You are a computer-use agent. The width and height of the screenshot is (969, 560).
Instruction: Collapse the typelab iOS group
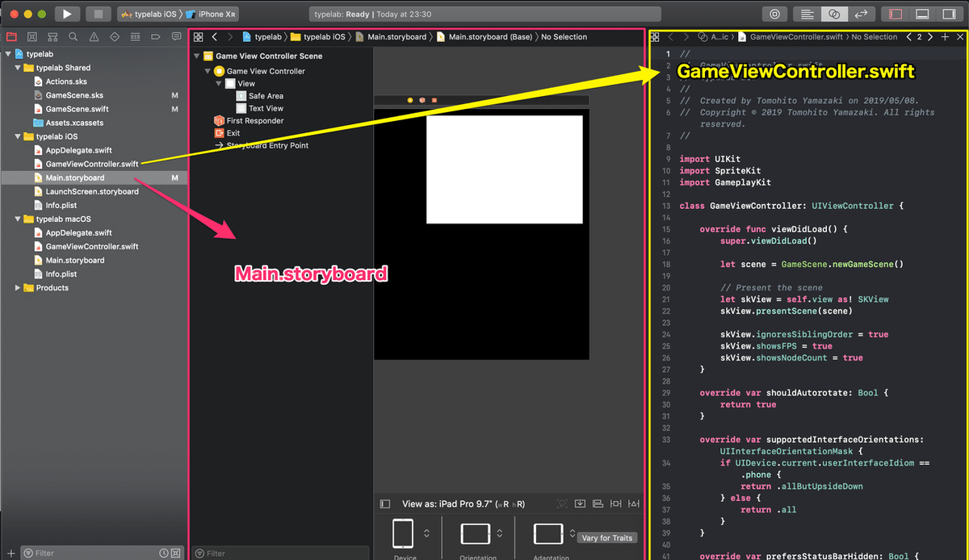click(x=18, y=136)
